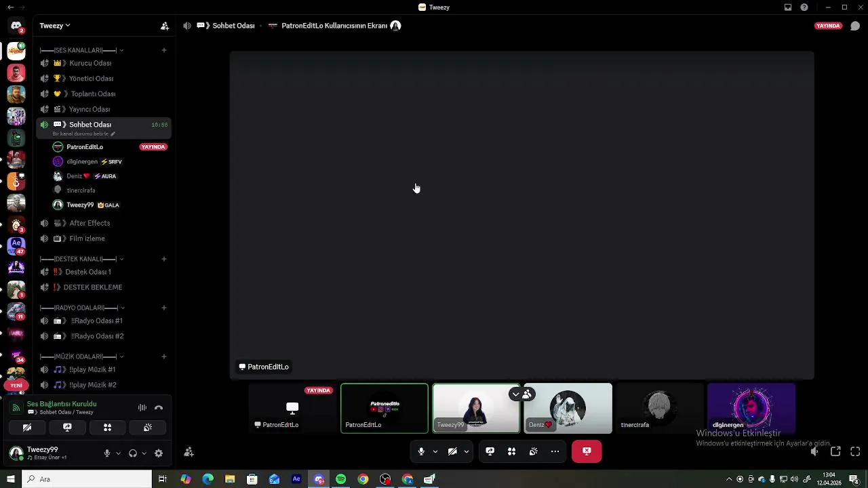Open the server members invite icon beside Tweezy

coord(165,26)
